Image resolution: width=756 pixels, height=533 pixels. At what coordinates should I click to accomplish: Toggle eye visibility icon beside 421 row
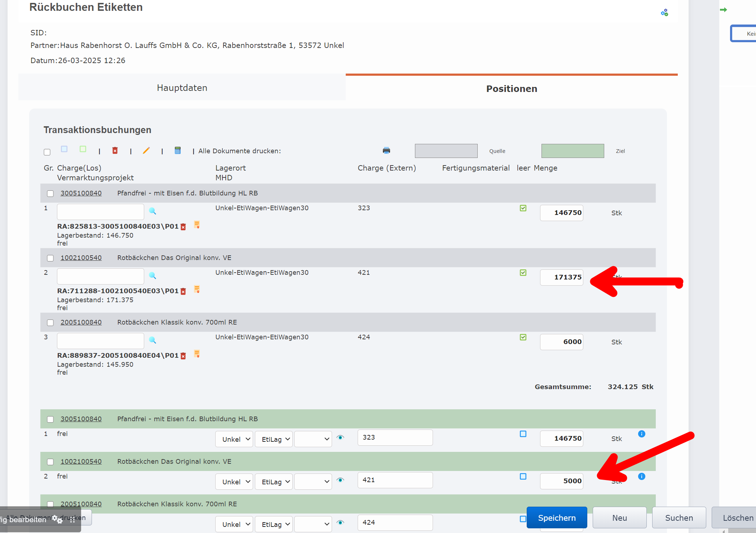click(340, 480)
